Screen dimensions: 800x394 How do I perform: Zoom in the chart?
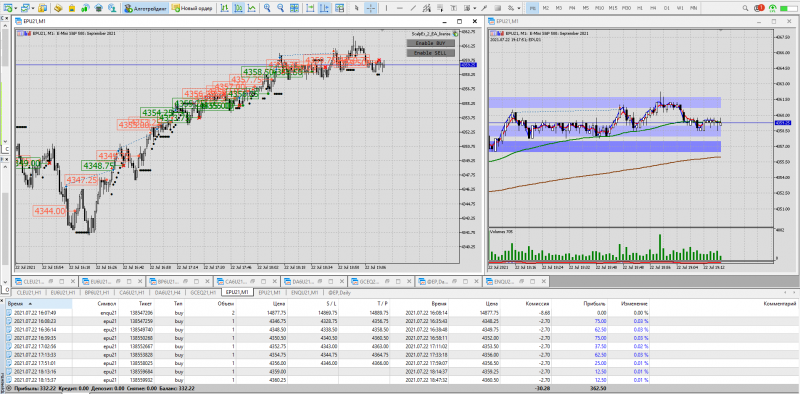(267, 8)
